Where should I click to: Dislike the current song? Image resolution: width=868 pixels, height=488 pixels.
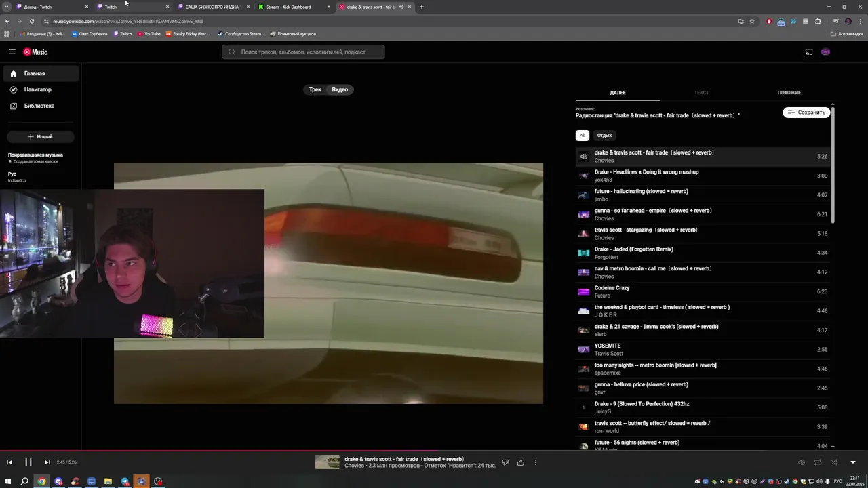[505, 462]
